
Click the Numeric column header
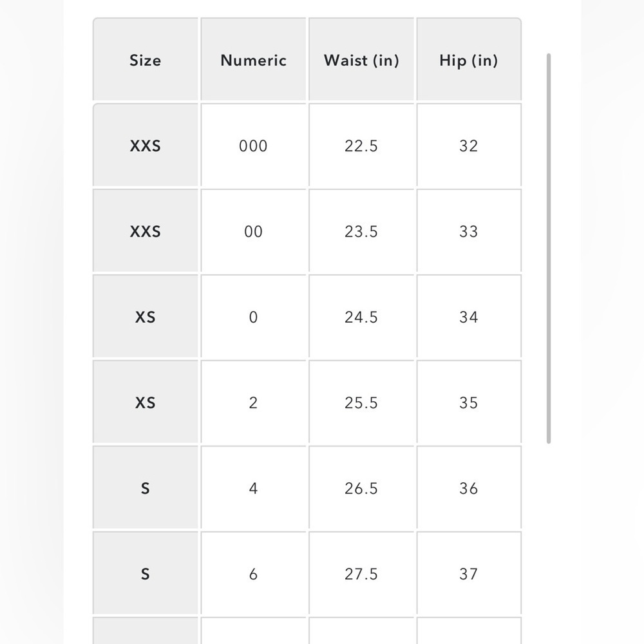click(x=253, y=59)
